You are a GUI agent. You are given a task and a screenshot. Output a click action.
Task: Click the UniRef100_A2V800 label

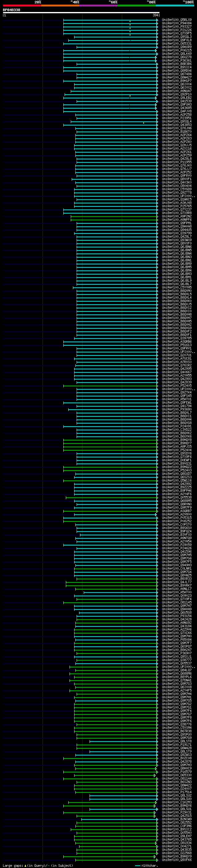[x=177, y=515]
